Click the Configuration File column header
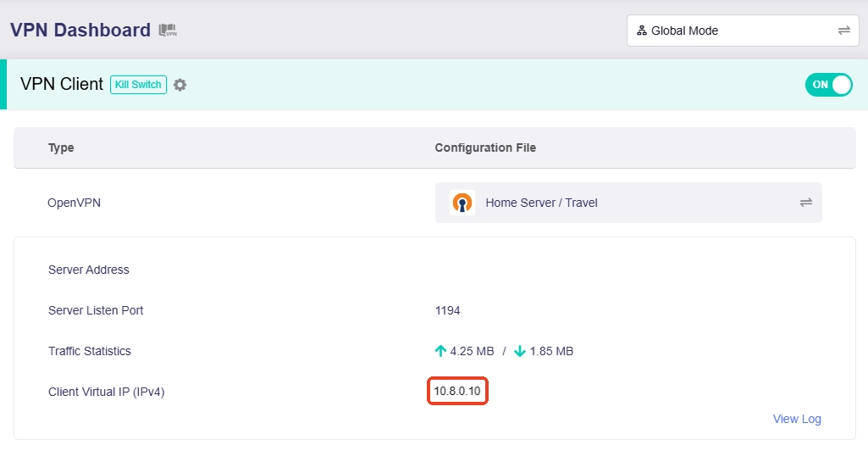The width and height of the screenshot is (868, 451). 485,148
